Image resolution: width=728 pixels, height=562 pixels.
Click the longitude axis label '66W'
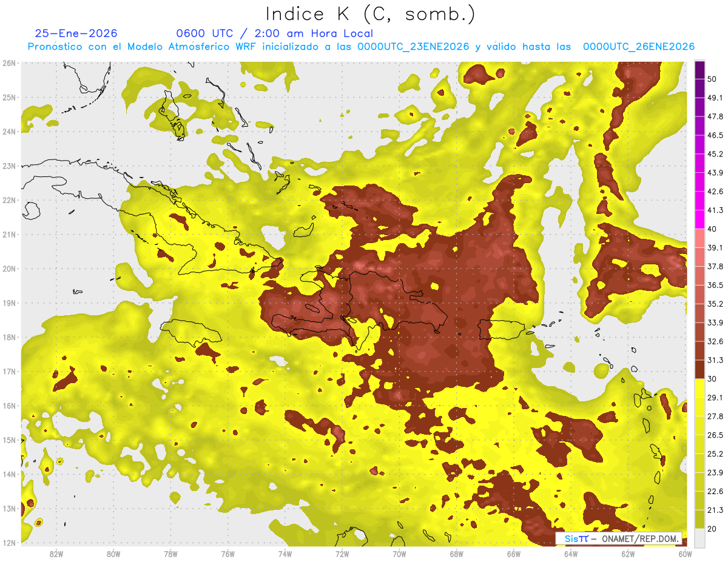[x=513, y=554]
